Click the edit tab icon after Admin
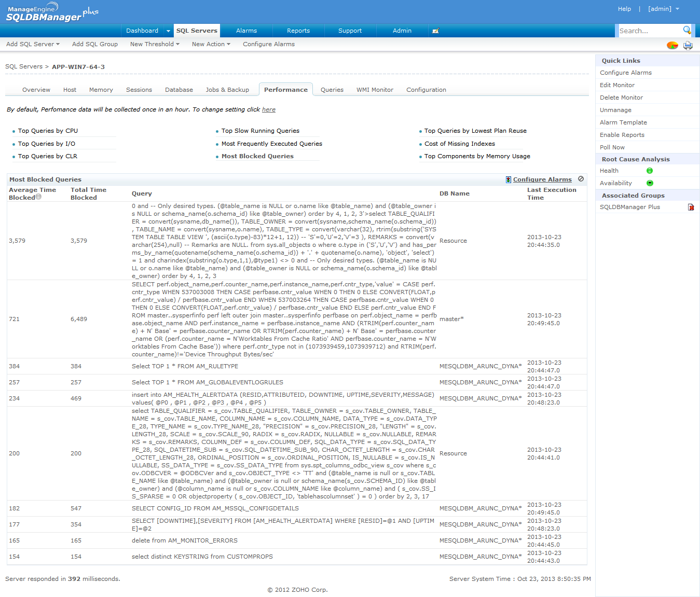The height and width of the screenshot is (597, 700). 435,31
